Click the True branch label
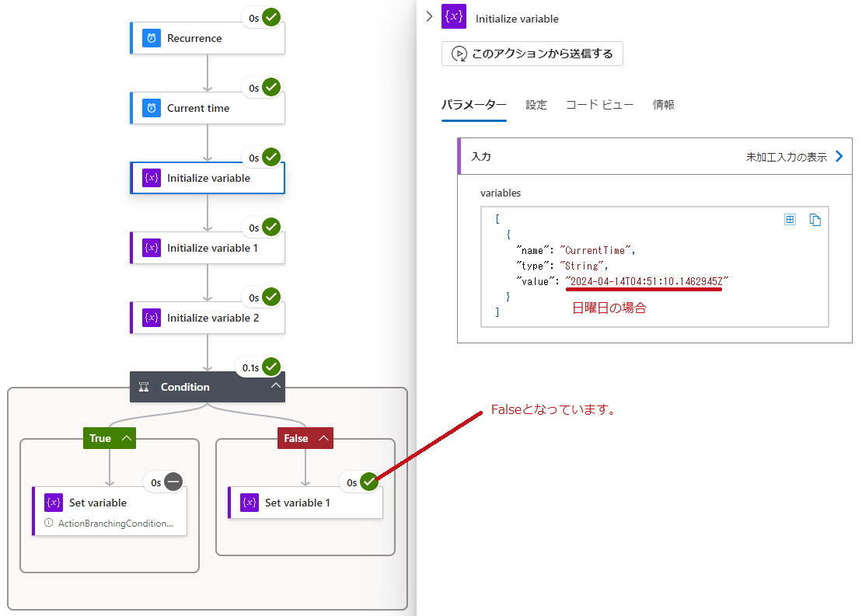The image size is (862, 616). click(100, 438)
